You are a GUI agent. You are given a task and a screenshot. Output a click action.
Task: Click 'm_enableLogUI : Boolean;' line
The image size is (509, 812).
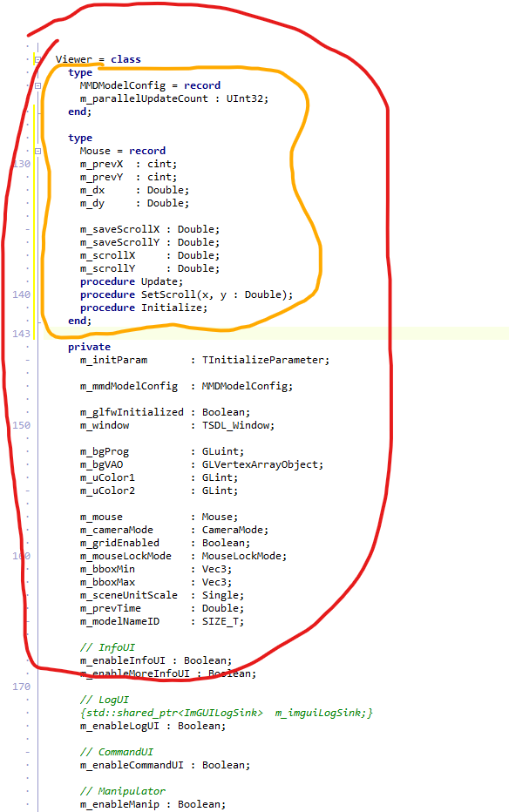point(153,726)
